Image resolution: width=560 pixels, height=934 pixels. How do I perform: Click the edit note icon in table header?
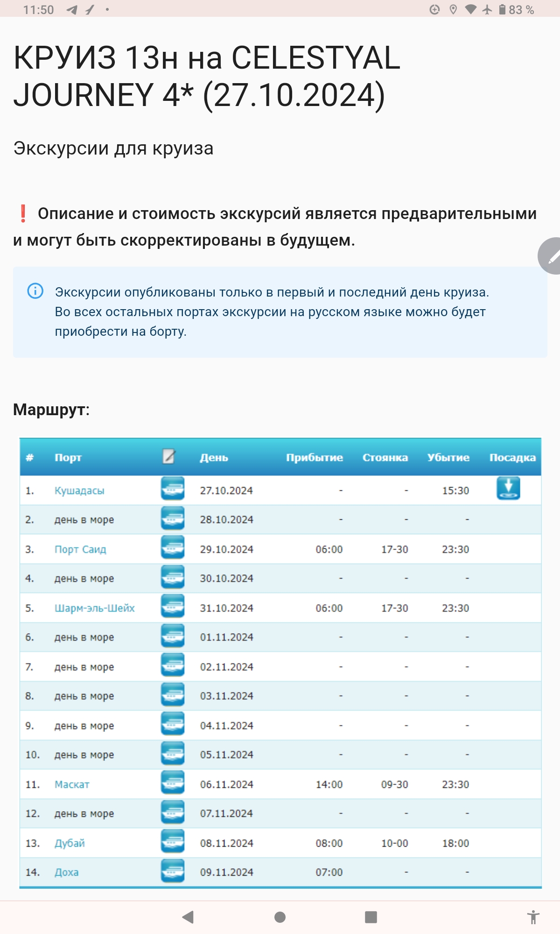168,456
